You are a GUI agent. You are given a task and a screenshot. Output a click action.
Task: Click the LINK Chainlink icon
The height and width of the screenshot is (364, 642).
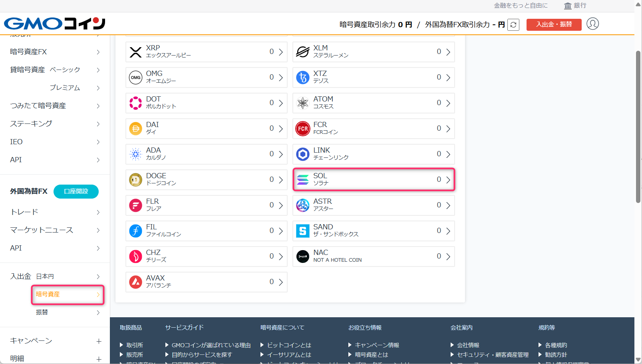302,154
